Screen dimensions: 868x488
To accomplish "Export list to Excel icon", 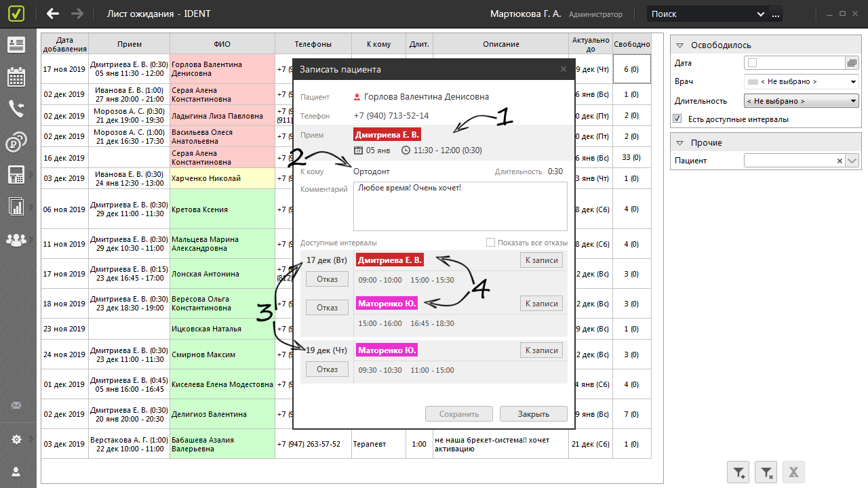I will [x=793, y=472].
